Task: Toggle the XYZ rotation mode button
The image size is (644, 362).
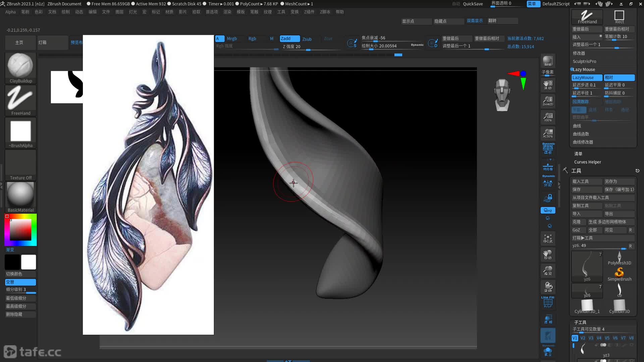Action: pos(548,210)
